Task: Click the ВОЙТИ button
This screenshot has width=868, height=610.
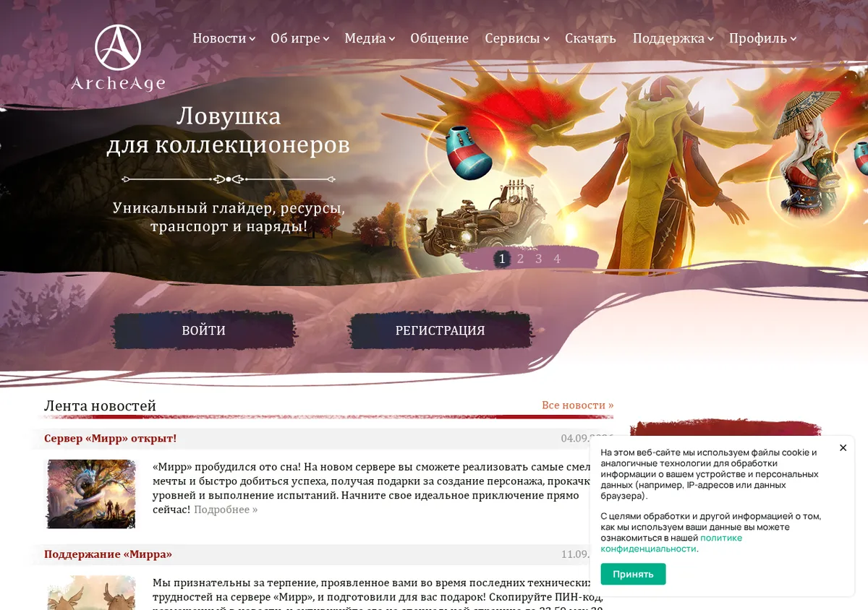Action: pyautogui.click(x=204, y=330)
